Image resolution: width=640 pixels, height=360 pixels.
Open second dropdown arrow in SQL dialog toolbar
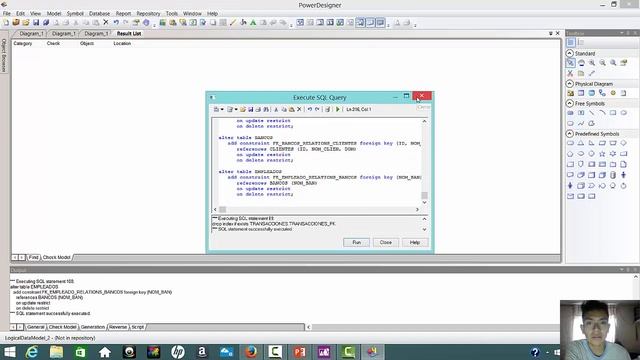pyautogui.click(x=236, y=109)
